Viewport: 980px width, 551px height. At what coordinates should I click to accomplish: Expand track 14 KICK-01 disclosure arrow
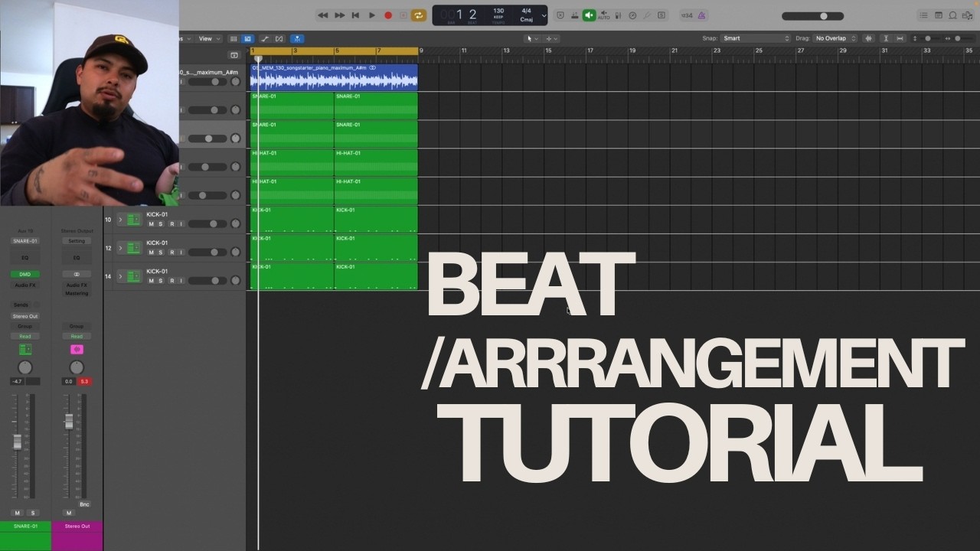click(120, 276)
